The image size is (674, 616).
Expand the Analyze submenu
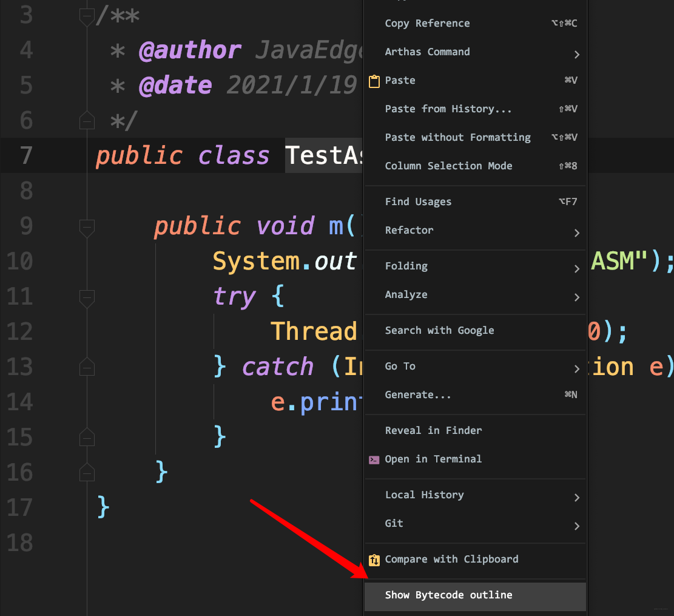click(406, 295)
